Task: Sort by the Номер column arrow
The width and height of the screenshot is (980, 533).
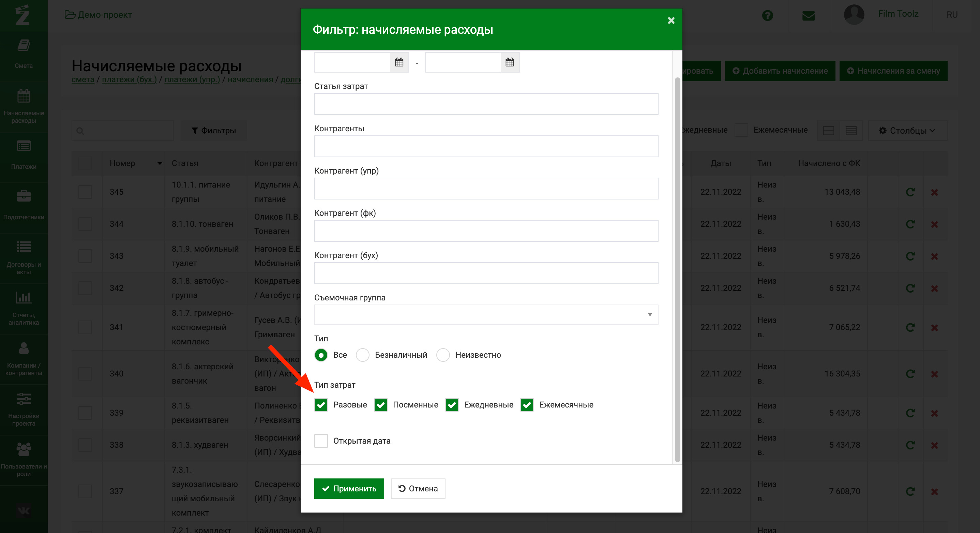Action: tap(160, 163)
